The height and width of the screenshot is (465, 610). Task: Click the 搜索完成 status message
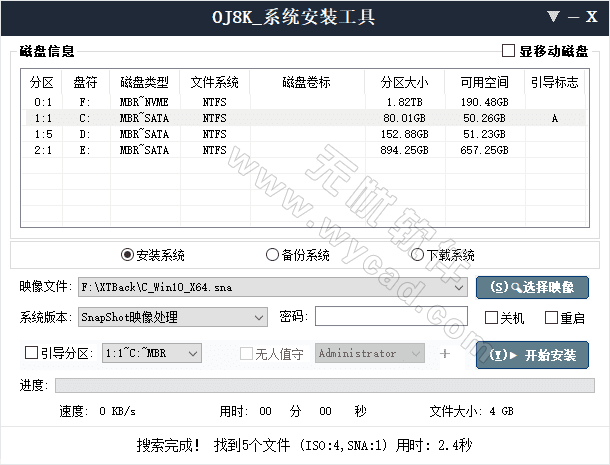click(x=304, y=445)
